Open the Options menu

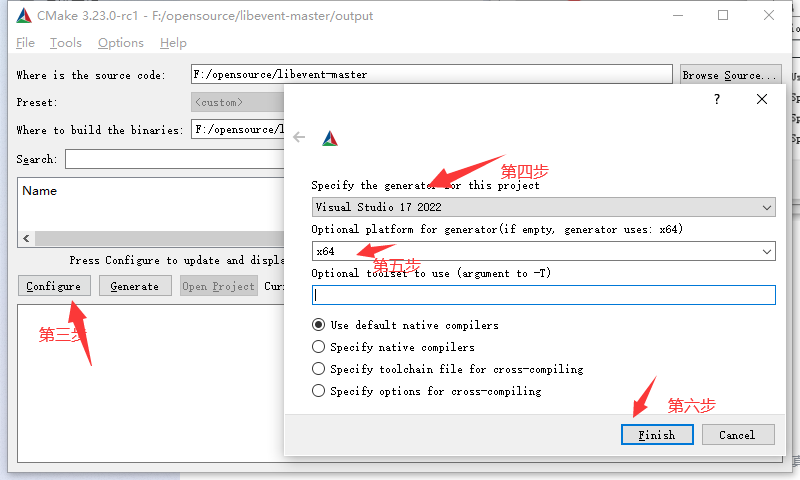(121, 43)
